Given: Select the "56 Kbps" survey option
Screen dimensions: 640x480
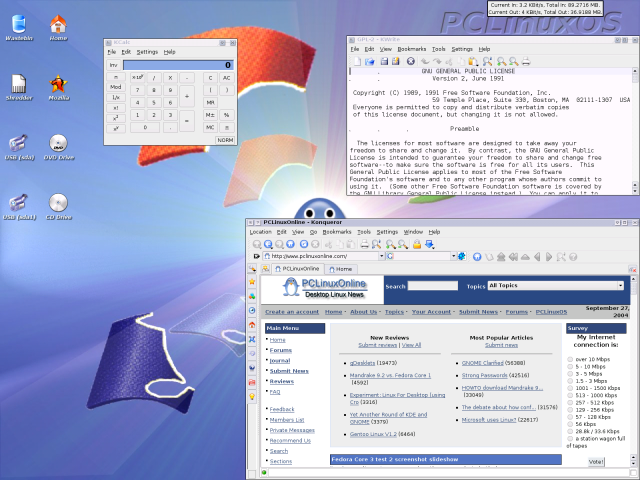Looking at the screenshot, I should 570,424.
